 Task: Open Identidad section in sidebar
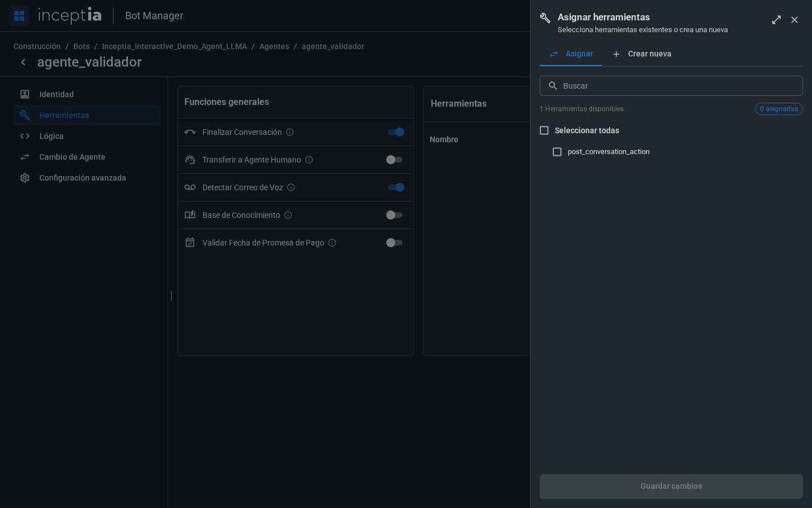coord(87,94)
